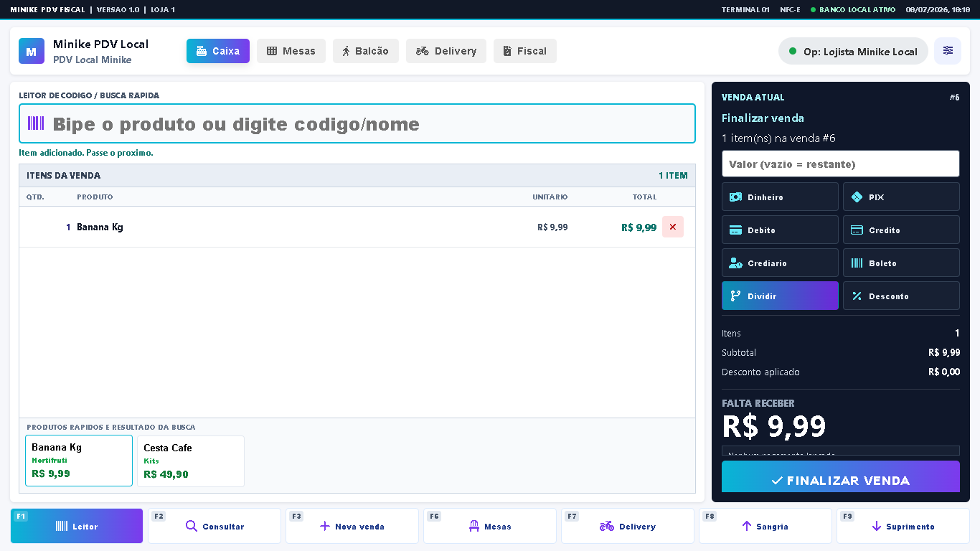
Task: Click the Banana Kg total R$ 9,99
Action: tap(639, 227)
